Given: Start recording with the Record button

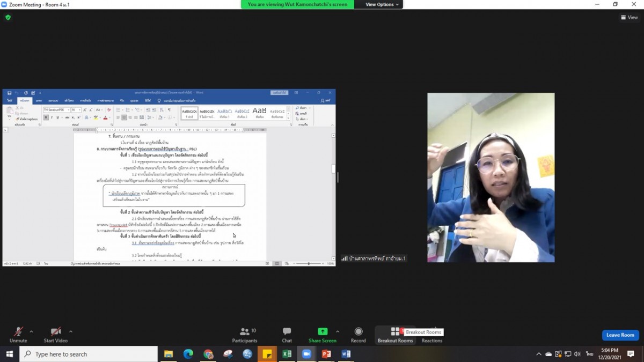Looking at the screenshot, I should (x=358, y=334).
